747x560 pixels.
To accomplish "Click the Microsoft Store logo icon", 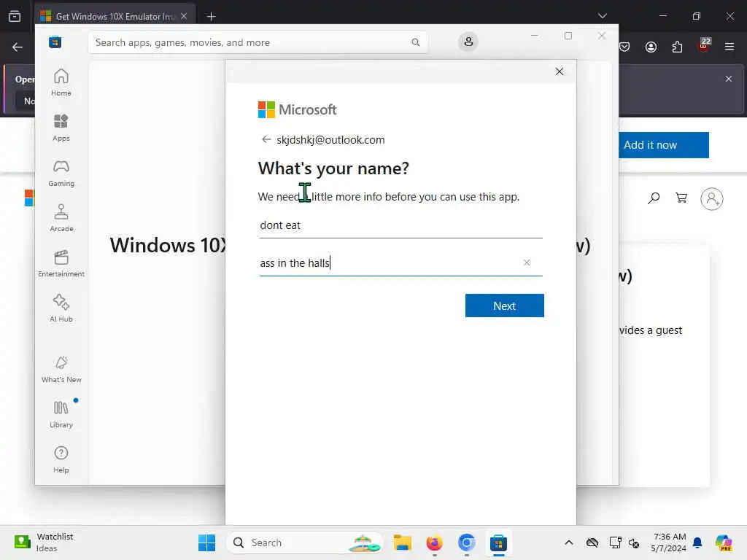I will 55,42.
